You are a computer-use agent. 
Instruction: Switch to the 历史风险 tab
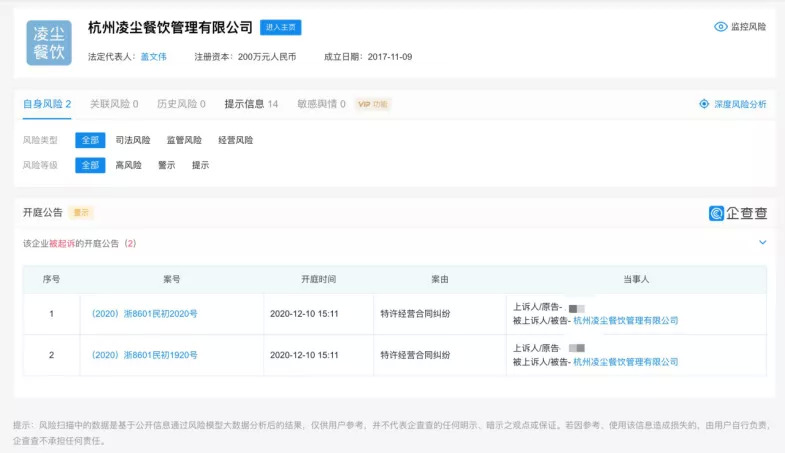(x=181, y=104)
